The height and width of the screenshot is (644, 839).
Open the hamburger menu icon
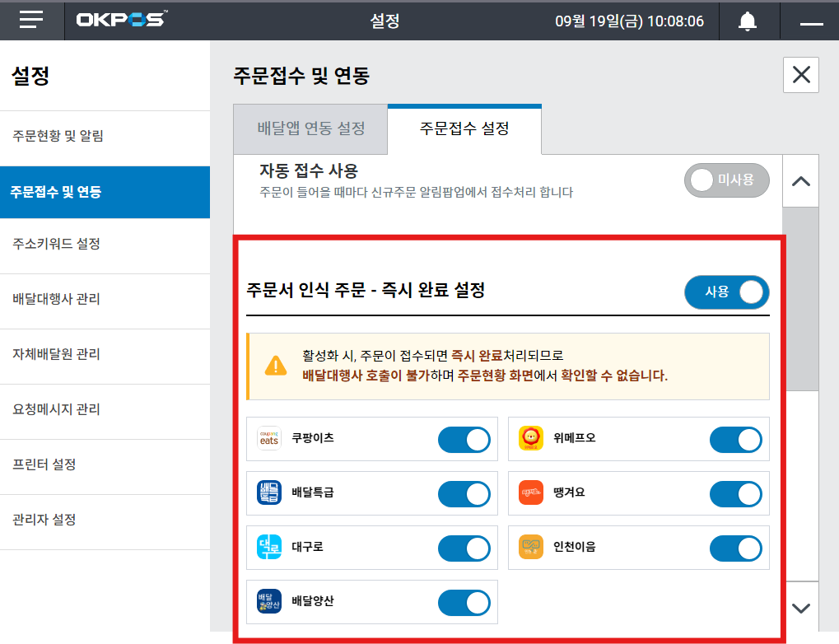click(31, 21)
